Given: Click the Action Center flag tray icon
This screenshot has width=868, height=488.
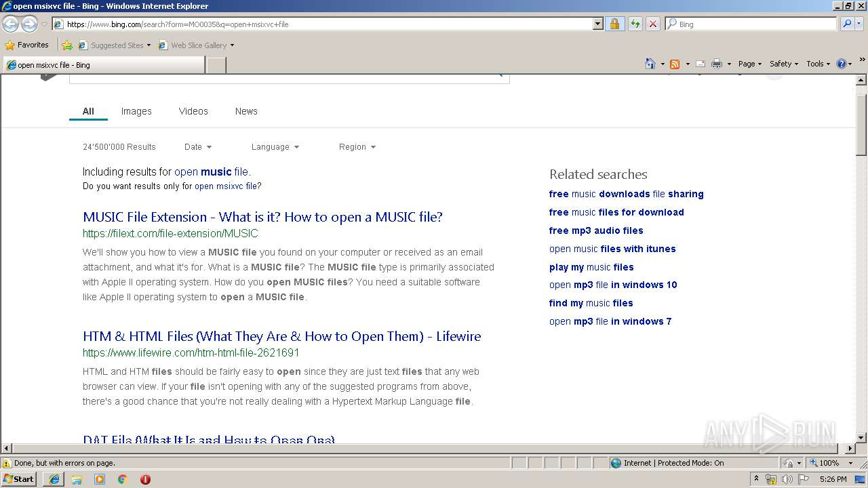Looking at the screenshot, I should click(804, 479).
